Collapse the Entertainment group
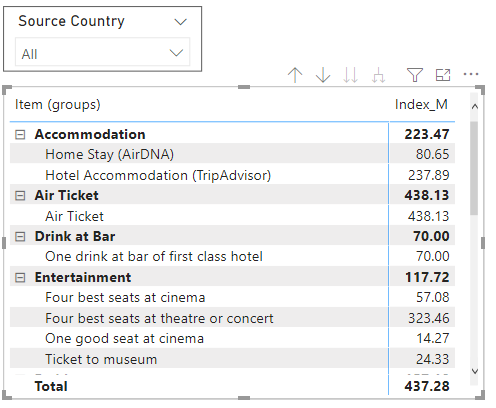The image size is (496, 408). click(20, 278)
